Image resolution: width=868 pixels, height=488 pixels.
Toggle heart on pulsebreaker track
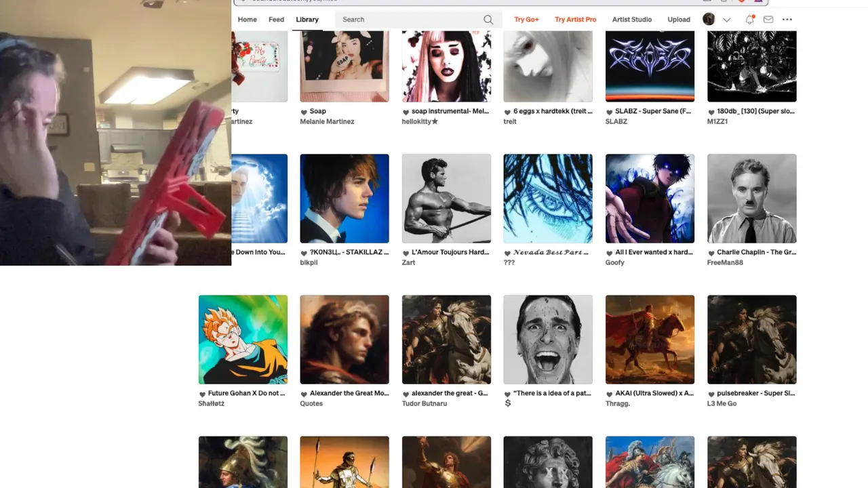711,394
